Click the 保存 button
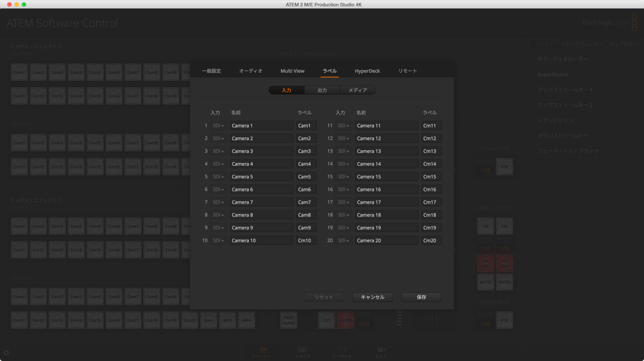The image size is (644, 361). [x=421, y=297]
